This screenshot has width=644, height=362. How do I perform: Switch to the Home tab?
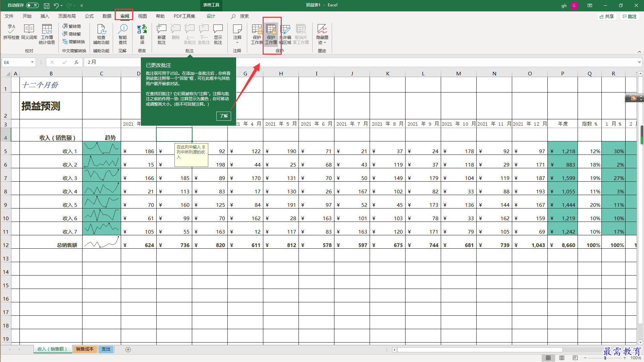(x=27, y=16)
